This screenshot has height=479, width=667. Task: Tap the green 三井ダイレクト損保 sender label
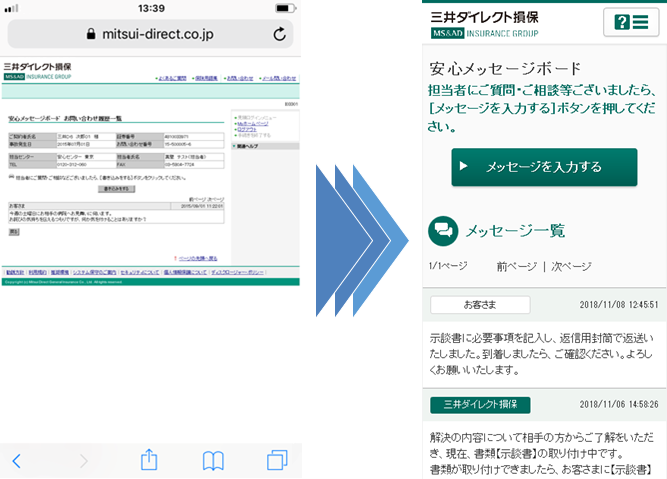[480, 405]
